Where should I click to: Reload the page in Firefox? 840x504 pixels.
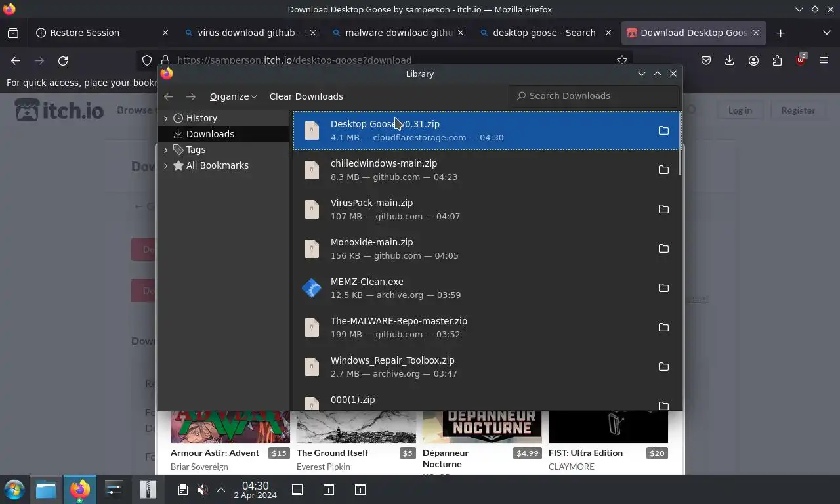tap(63, 60)
